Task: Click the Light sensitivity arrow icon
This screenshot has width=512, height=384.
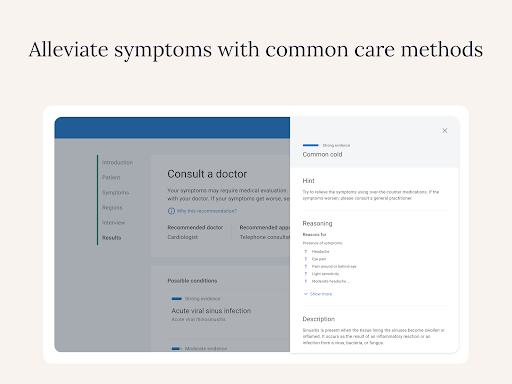Action: [x=306, y=274]
